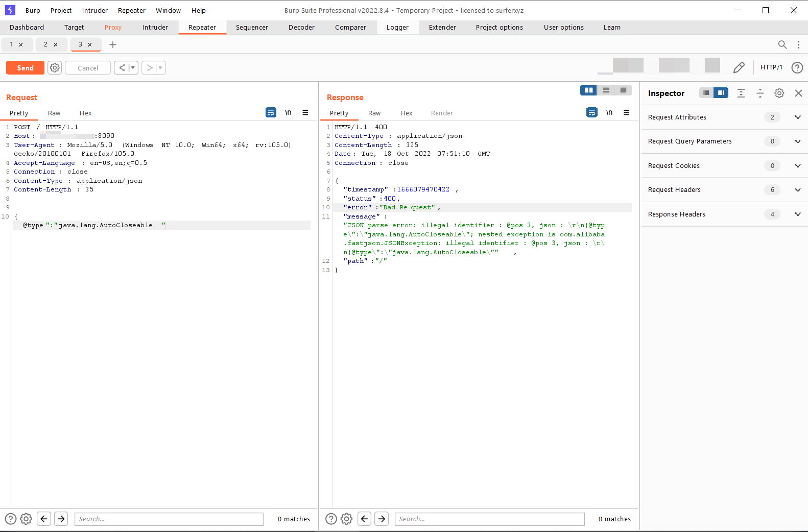
Task: Toggle word wrap icon in Request panel
Action: 271,112
